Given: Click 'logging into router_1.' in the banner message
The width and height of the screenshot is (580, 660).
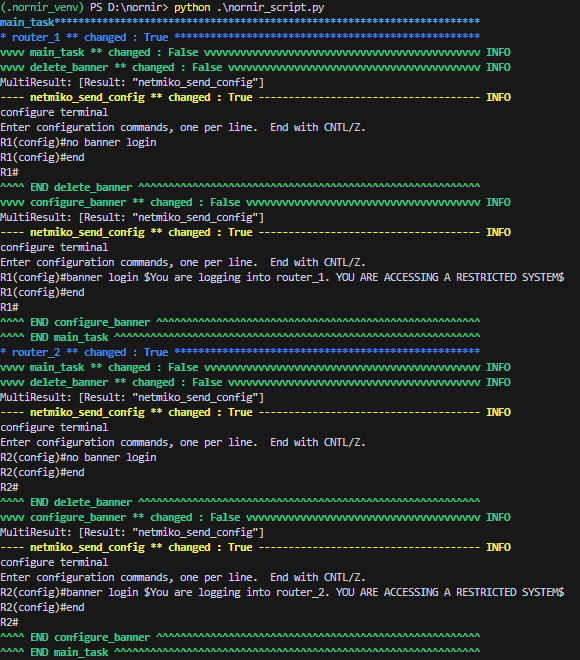Looking at the screenshot, I should (264, 277).
